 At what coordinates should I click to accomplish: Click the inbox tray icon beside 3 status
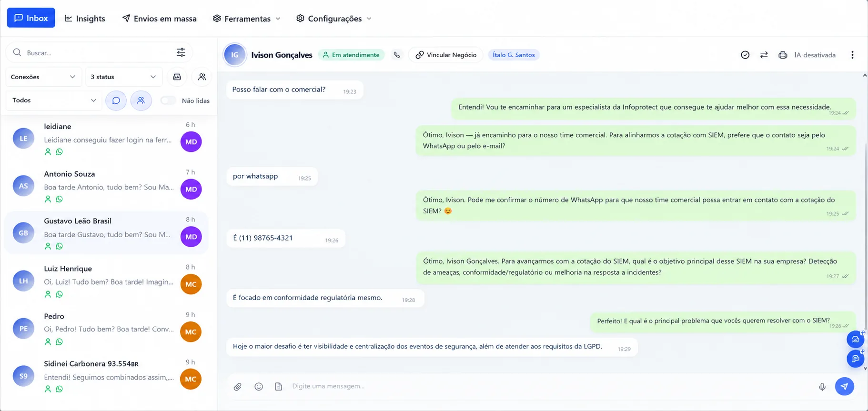[177, 77]
